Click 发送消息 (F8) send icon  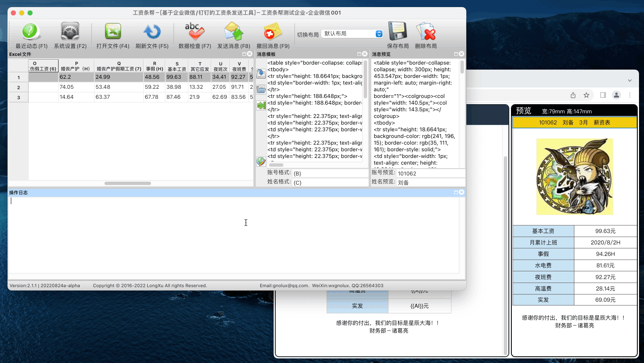coord(234,32)
